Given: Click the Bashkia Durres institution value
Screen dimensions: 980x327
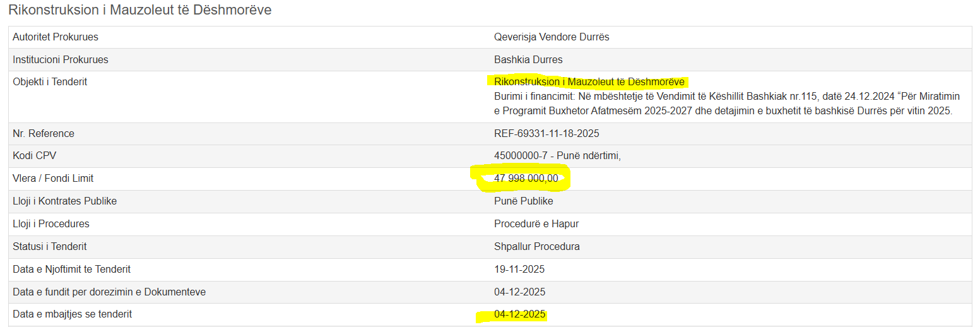Looking at the screenshot, I should click(528, 60).
